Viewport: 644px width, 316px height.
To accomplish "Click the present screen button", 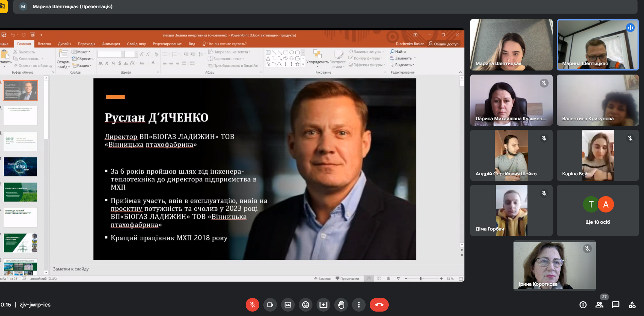I will tap(323, 305).
